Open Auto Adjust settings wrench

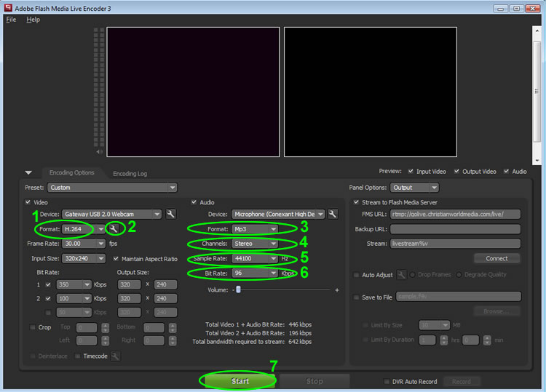(401, 275)
